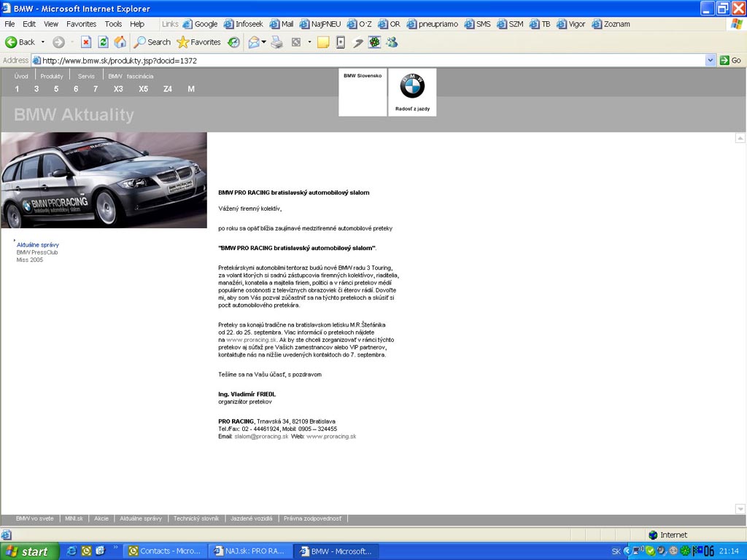The width and height of the screenshot is (747, 560).
Task: Open the Mail link in Links bar
Action: pyautogui.click(x=282, y=24)
